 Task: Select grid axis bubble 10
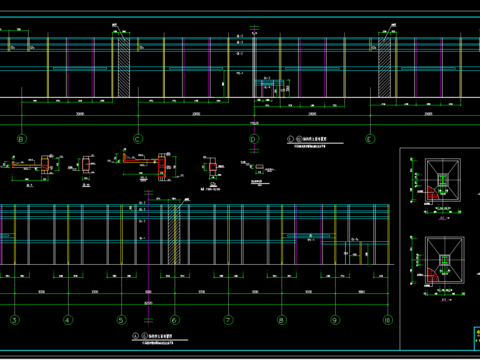388,320
